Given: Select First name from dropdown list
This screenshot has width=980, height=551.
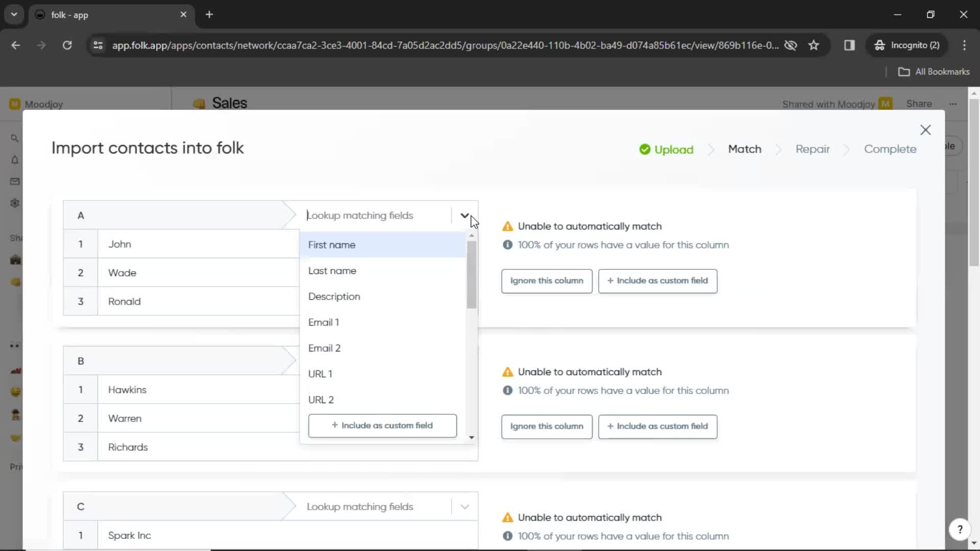Looking at the screenshot, I should tap(332, 244).
